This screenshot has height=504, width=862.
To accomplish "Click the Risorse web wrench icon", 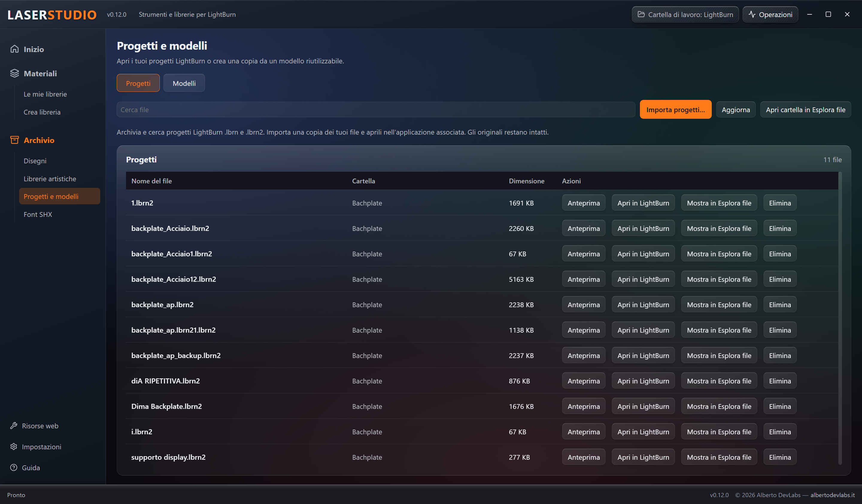I will [14, 425].
